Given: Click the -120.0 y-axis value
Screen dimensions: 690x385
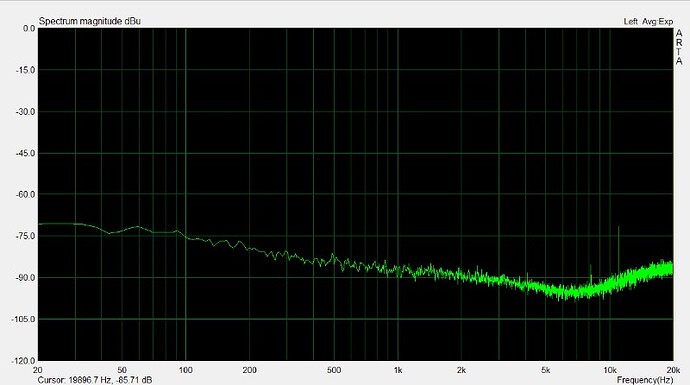Looking at the screenshot, I should [24, 361].
